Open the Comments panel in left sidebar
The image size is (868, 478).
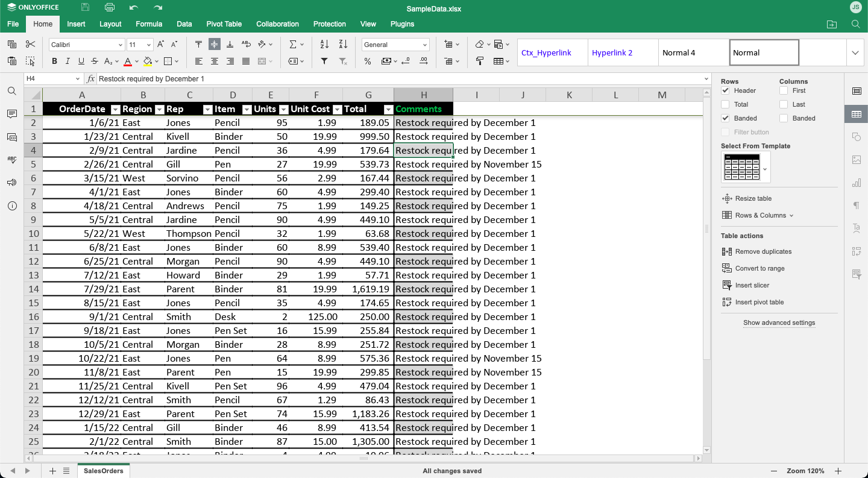11,114
